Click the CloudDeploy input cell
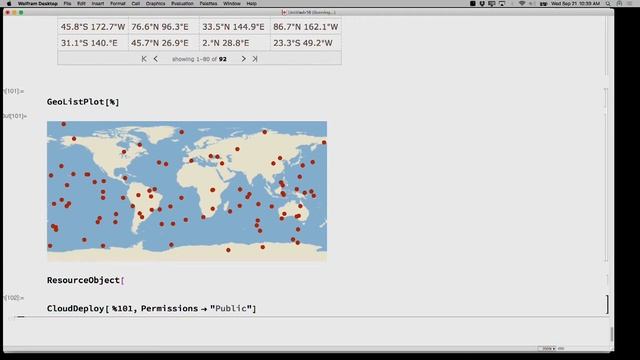 pyautogui.click(x=151, y=309)
